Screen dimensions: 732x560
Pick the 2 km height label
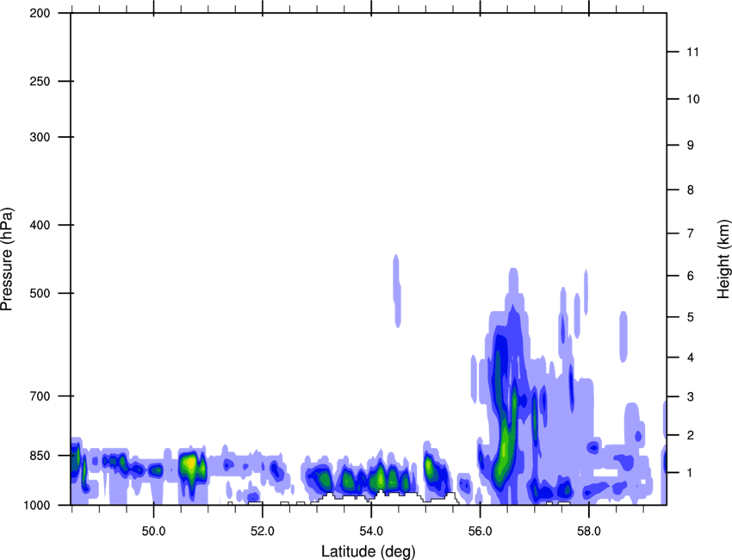pos(691,435)
